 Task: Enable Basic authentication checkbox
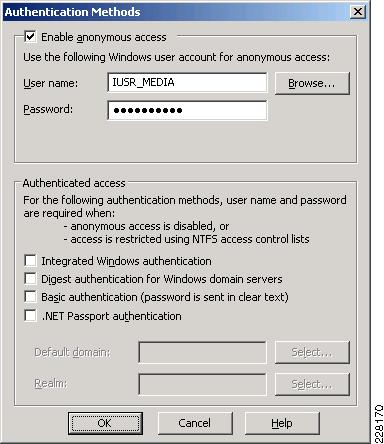[x=30, y=297]
